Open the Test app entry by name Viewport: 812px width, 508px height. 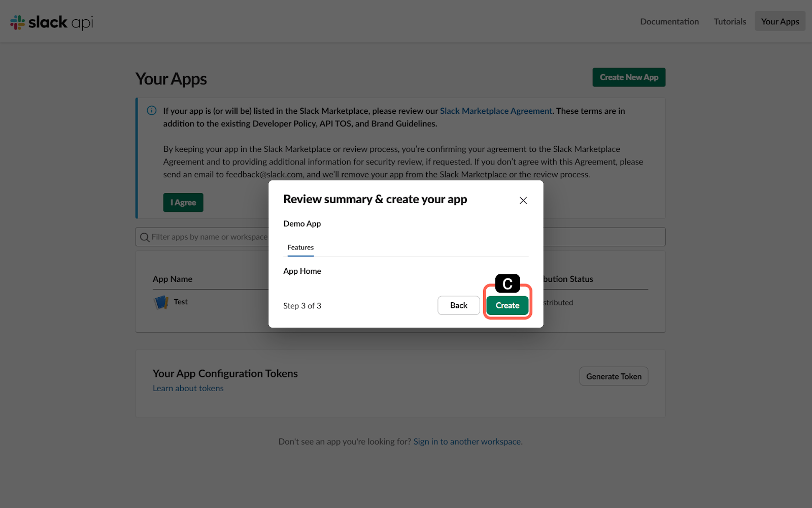(181, 302)
